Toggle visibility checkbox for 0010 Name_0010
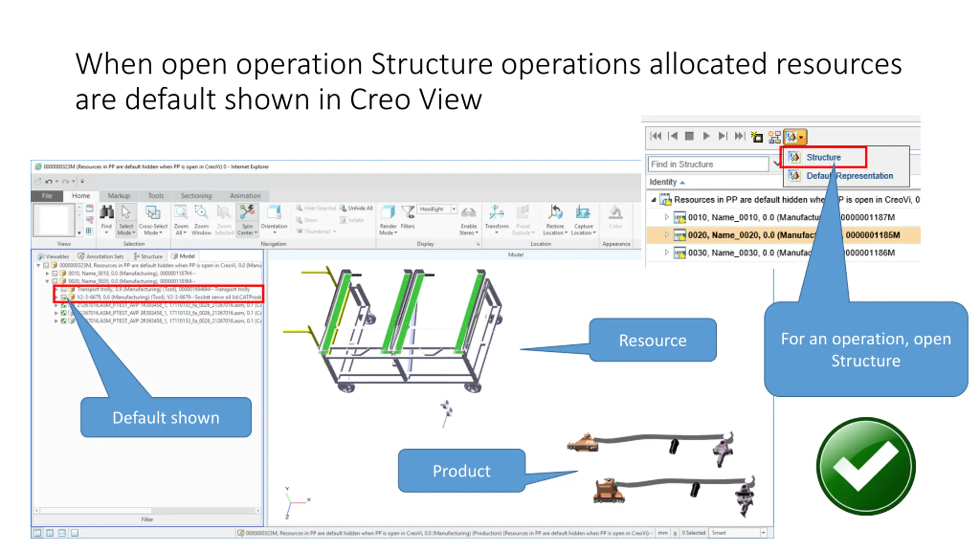This screenshot has width=980, height=551. 55,273
